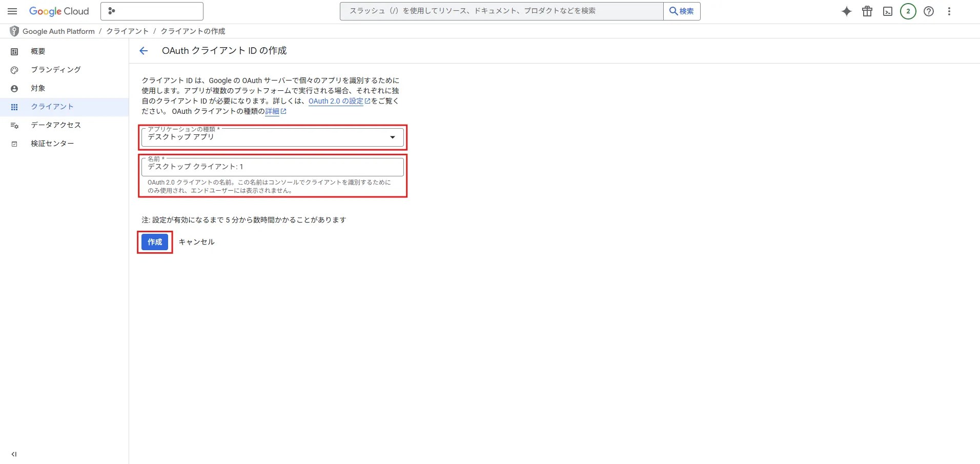
Task: Click the blue 作成 button
Action: pos(155,242)
